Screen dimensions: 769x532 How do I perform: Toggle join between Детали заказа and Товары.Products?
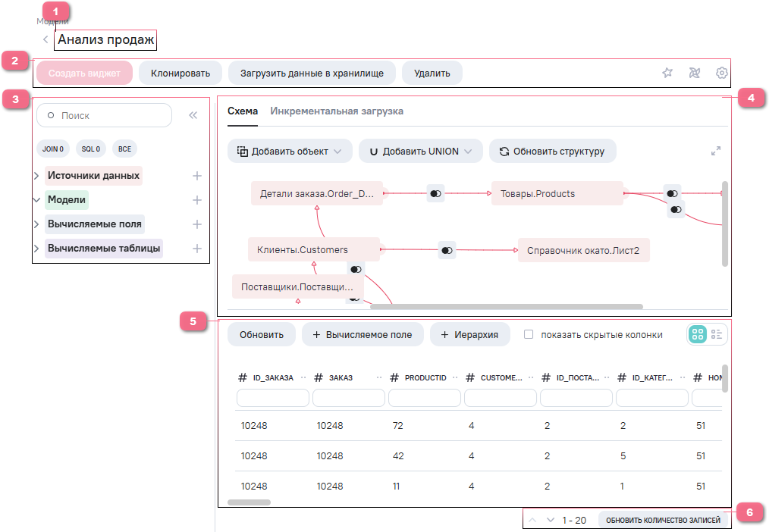pos(435,194)
